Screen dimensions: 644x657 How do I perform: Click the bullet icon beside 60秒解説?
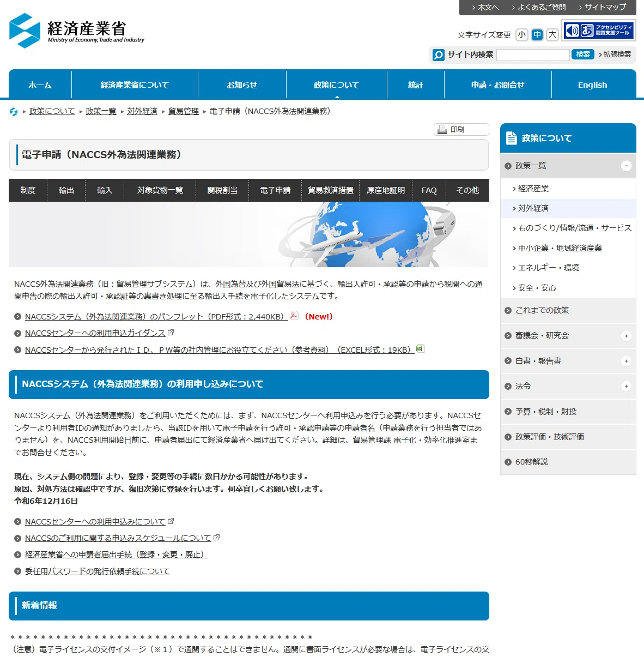(508, 462)
